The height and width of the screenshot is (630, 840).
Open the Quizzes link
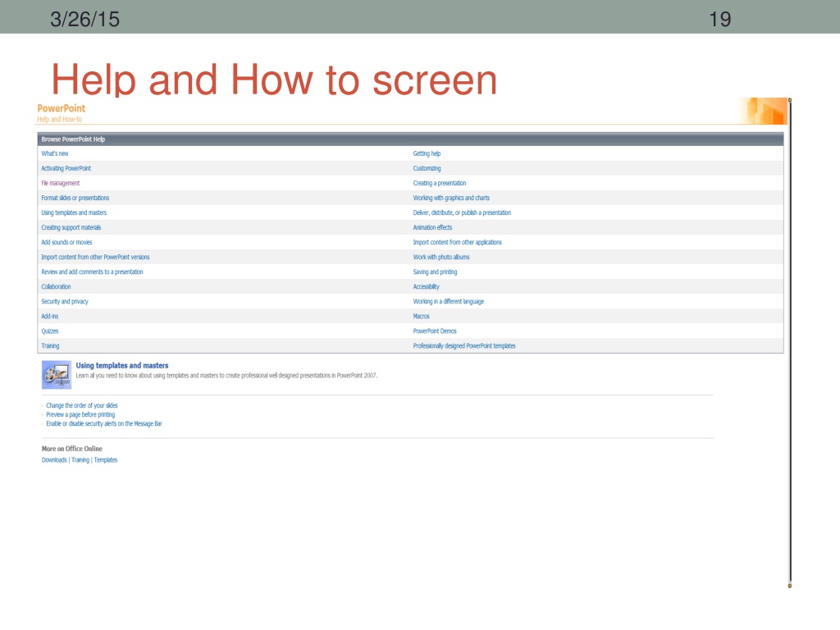(x=50, y=331)
